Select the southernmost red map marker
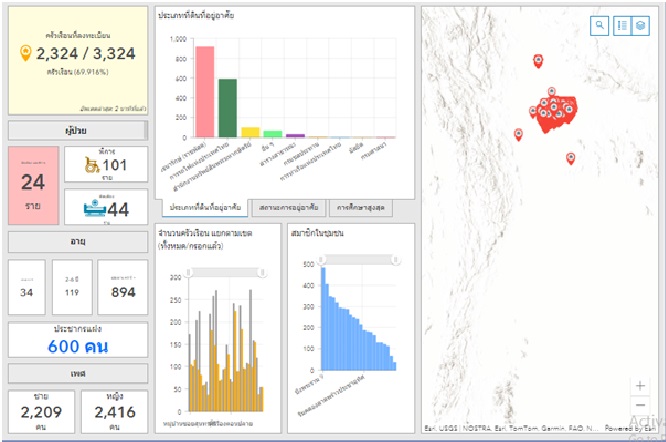The image size is (666, 442). 570,158
